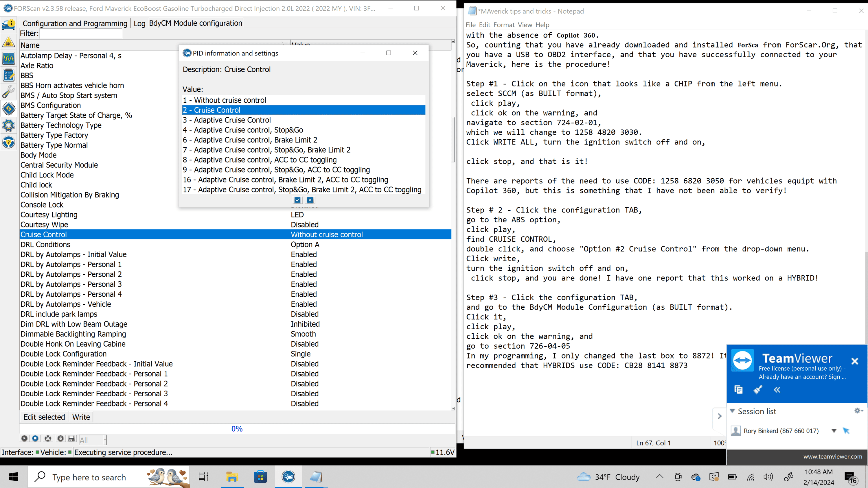The image size is (868, 488).
Task: Select '2 - Cruise Control' value
Action: coord(304,110)
